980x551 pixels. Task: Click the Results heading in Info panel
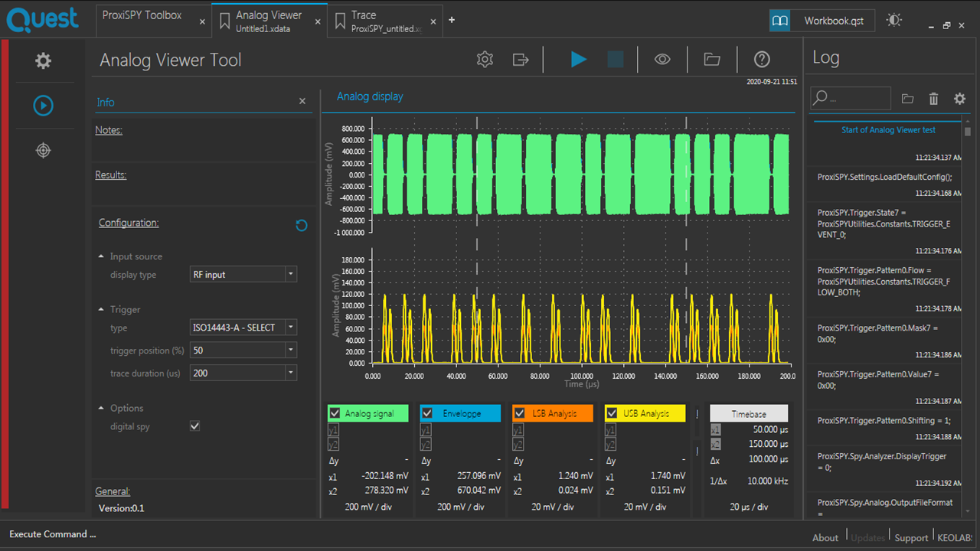[x=111, y=174]
